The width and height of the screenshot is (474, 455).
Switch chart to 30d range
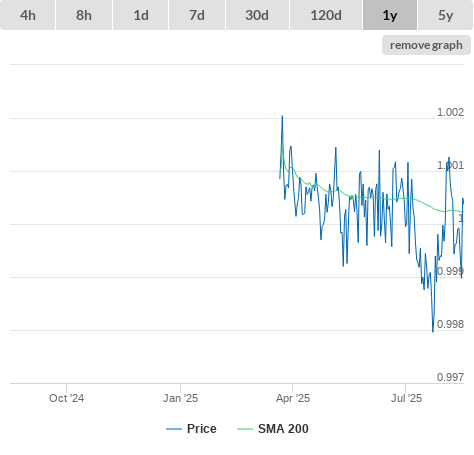coord(257,15)
